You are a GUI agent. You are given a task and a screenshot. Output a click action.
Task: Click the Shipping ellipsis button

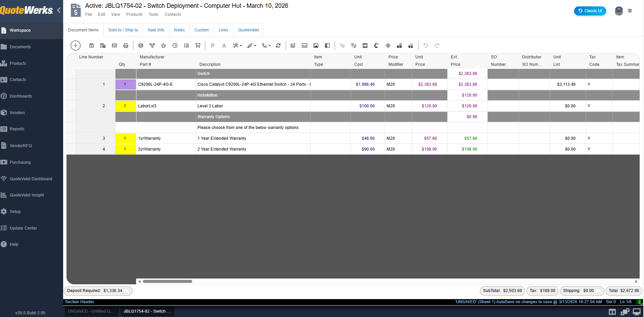pos(598,291)
